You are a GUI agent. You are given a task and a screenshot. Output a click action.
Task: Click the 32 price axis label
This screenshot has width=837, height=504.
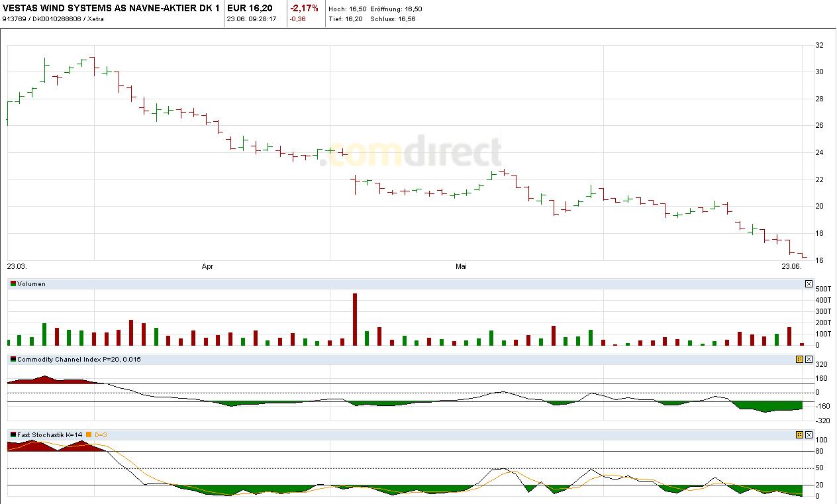click(820, 45)
